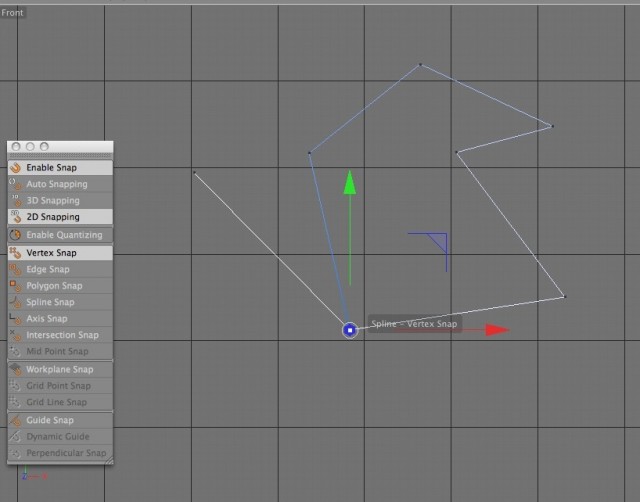Choose Guide Snap entry

click(60, 420)
